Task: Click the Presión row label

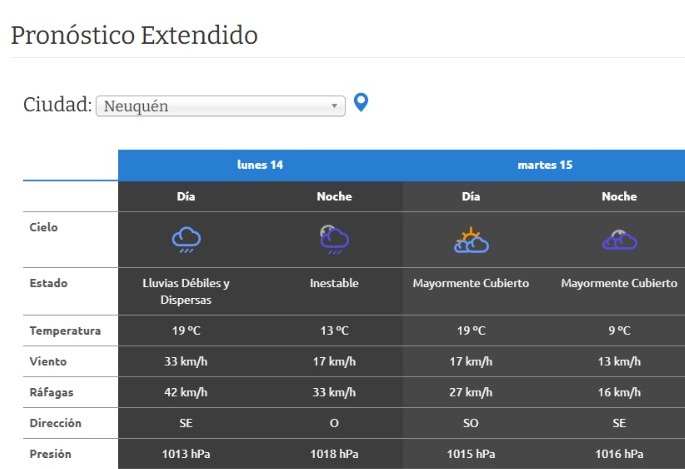Action: (x=50, y=454)
